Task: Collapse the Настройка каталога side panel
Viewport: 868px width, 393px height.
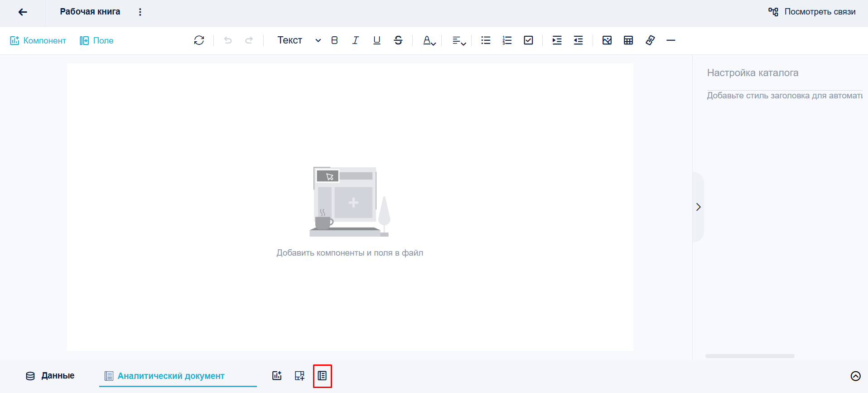Action: tap(698, 207)
